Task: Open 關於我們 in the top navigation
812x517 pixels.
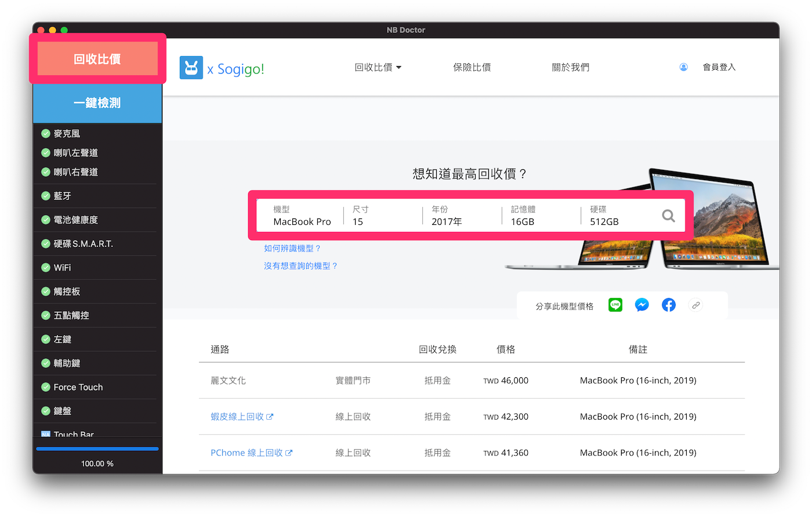Action: pos(571,67)
